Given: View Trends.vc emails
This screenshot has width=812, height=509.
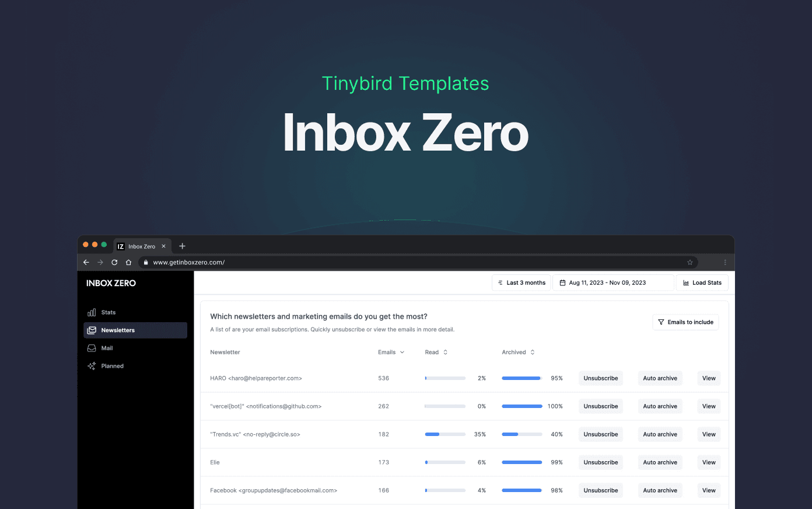Looking at the screenshot, I should [709, 434].
